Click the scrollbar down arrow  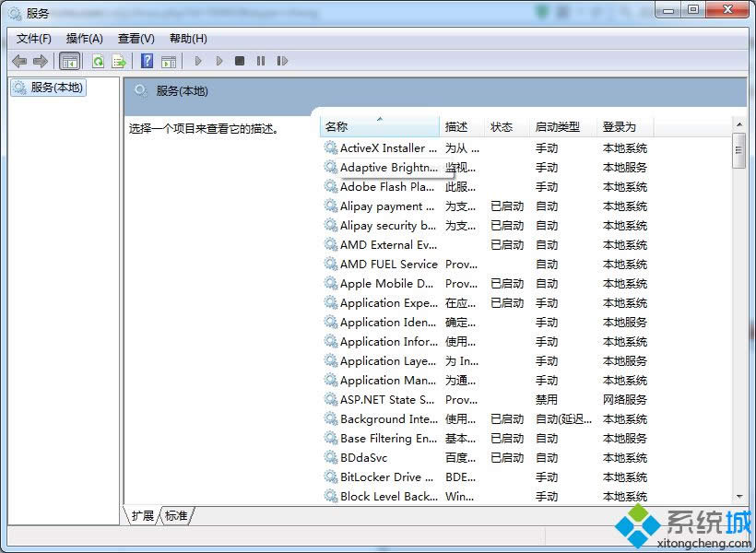pos(739,497)
